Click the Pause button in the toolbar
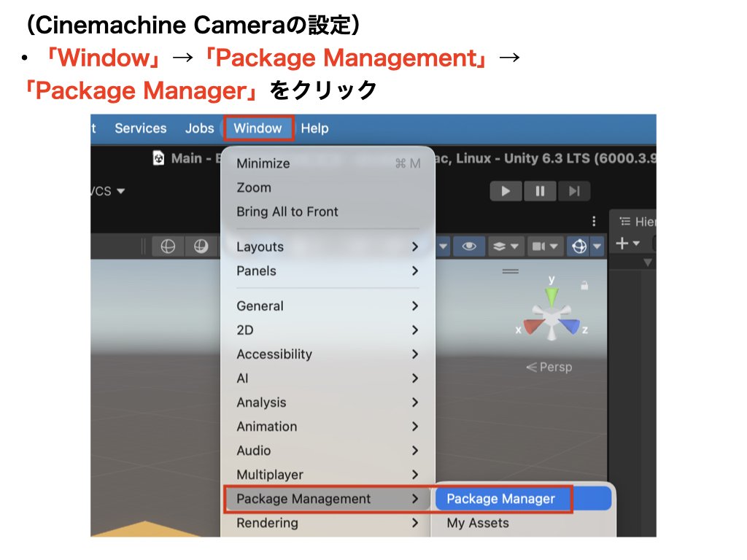The height and width of the screenshot is (560, 747). point(540,191)
